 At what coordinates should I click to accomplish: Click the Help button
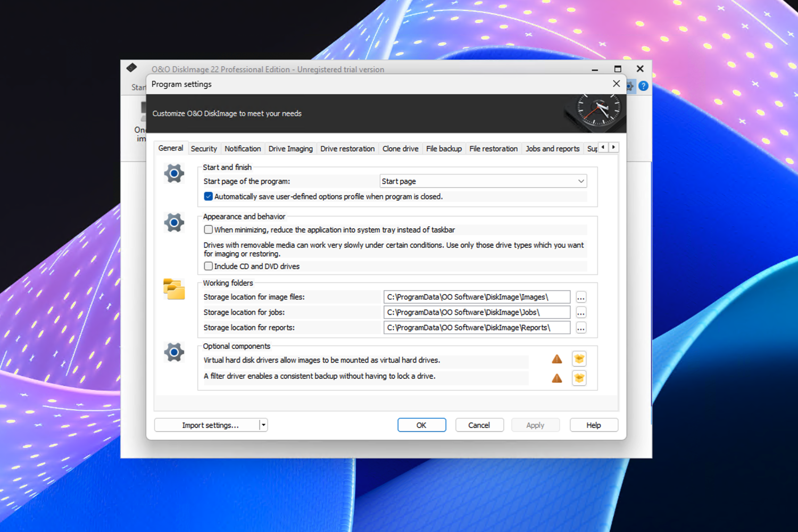[x=594, y=425]
